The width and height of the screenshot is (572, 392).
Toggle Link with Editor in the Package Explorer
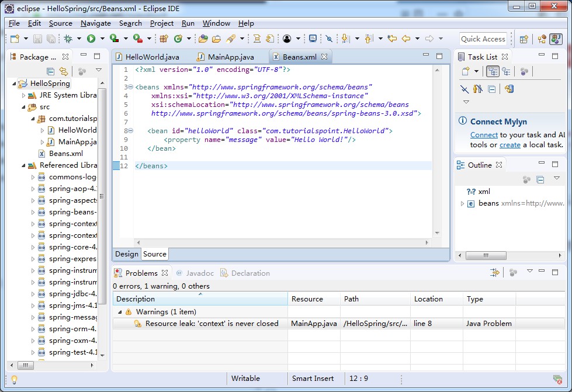(64, 71)
